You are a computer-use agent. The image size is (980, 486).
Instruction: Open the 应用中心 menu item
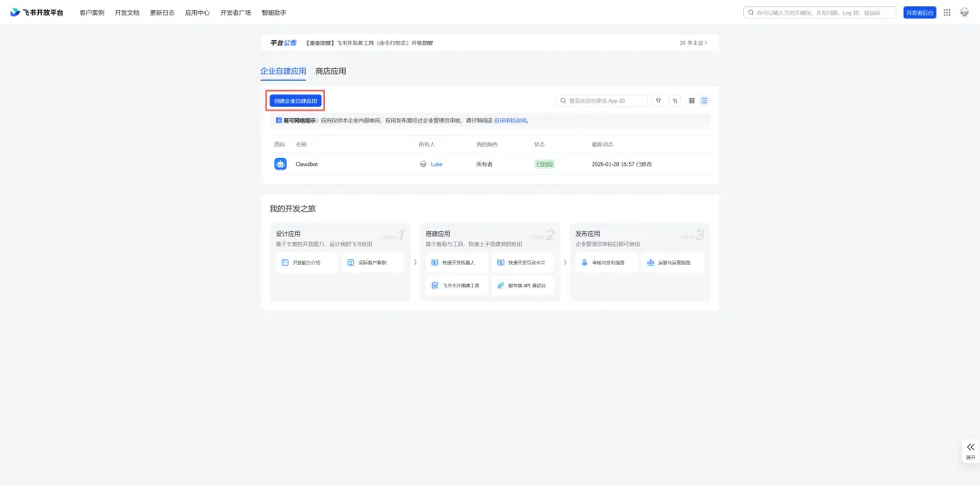[x=198, y=13]
